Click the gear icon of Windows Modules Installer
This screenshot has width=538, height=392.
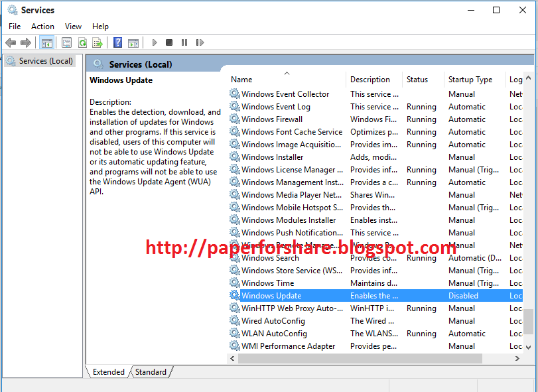click(x=235, y=220)
